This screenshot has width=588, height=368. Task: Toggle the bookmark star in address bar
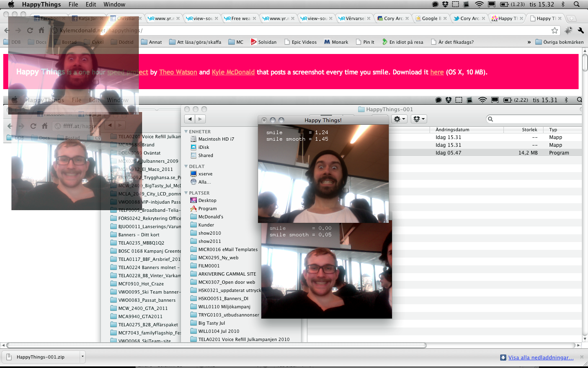coord(555,30)
